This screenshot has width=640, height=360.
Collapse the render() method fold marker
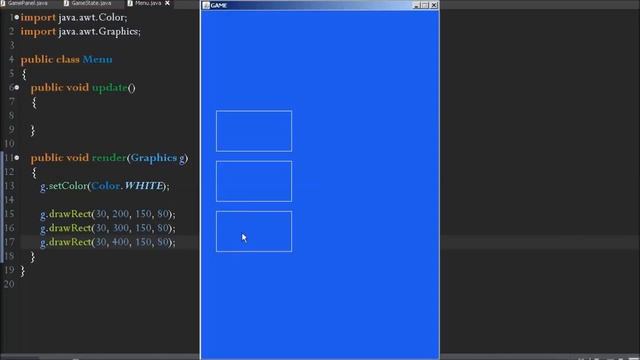[x=17, y=158]
